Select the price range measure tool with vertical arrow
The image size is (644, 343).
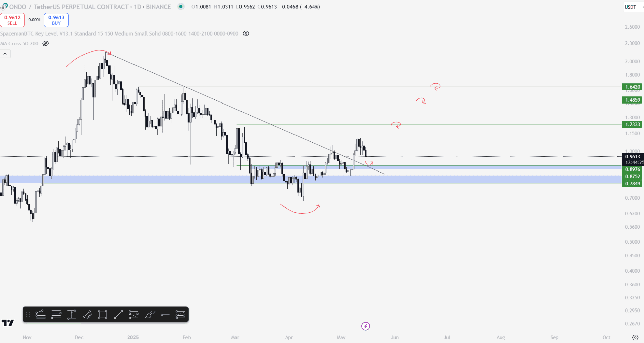[x=72, y=315]
